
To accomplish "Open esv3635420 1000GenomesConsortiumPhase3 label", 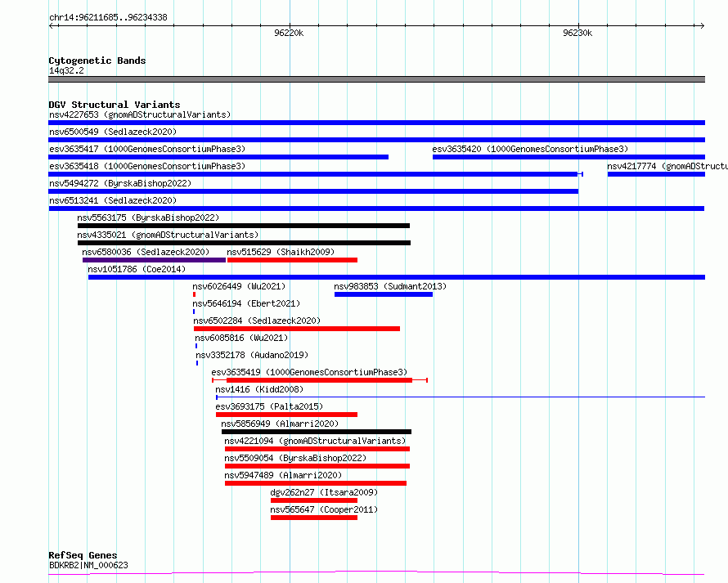I will point(530,149).
